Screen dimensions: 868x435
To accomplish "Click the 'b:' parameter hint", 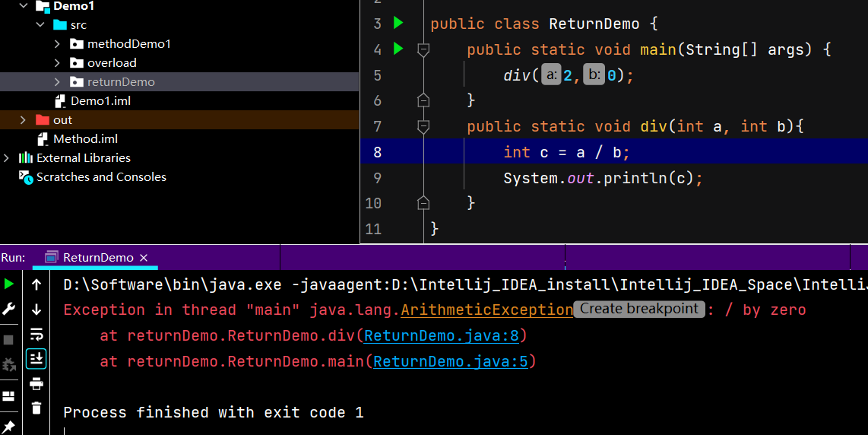I will [594, 75].
